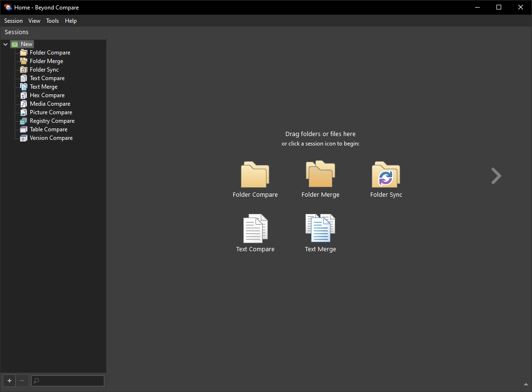Screen dimensions: 532x392
Task: Open the Session menu
Action: coord(13,21)
